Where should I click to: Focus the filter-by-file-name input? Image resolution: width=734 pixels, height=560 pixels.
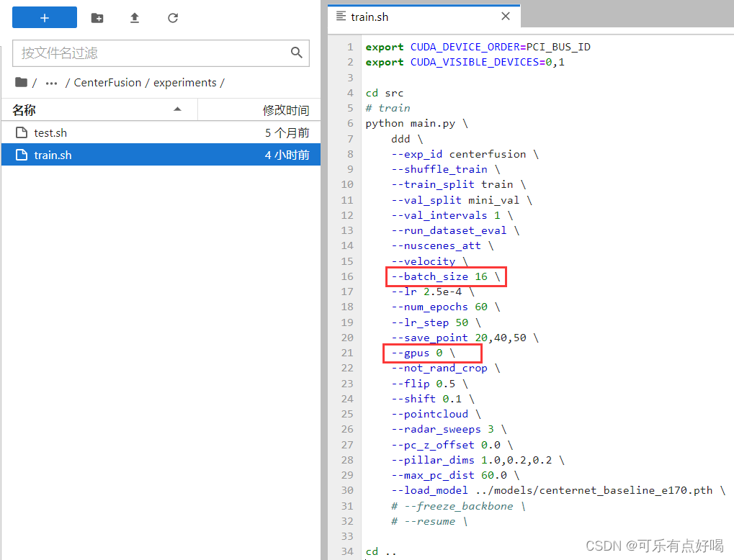coord(161,53)
